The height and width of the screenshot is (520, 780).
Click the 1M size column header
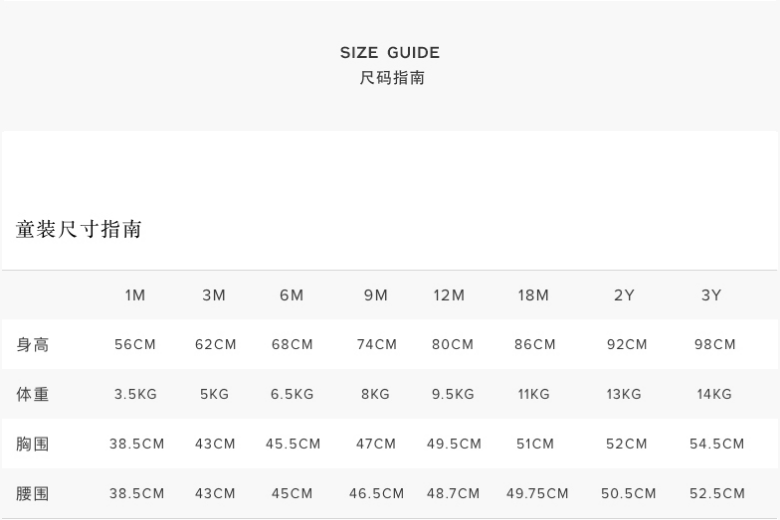tap(135, 295)
